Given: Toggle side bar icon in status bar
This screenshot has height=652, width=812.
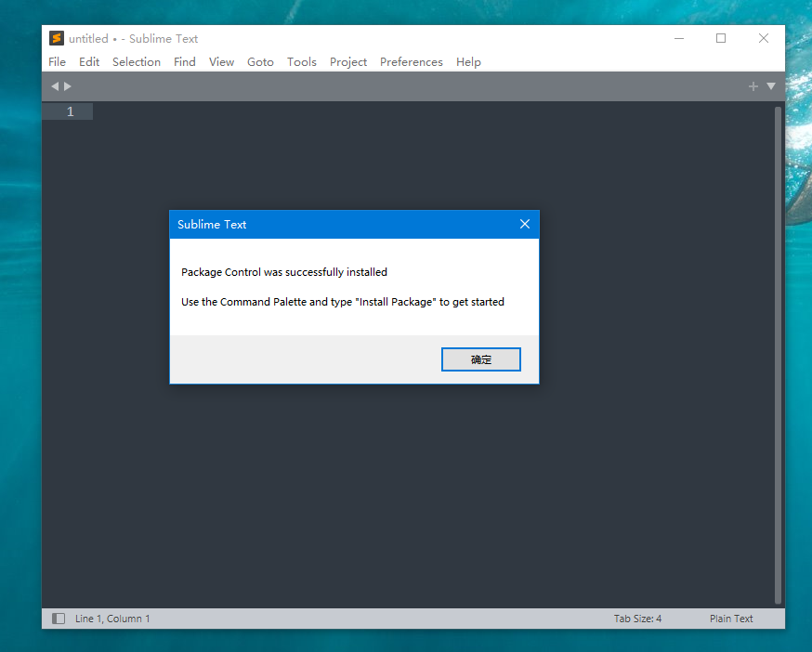Looking at the screenshot, I should click(59, 619).
